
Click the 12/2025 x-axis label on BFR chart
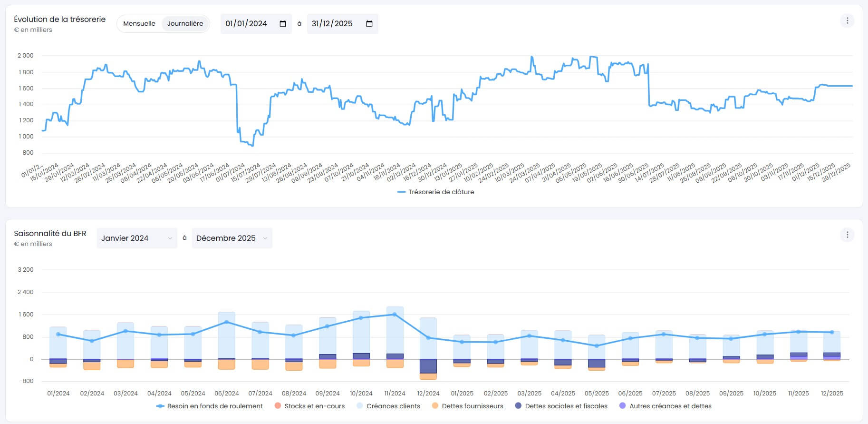(x=832, y=394)
